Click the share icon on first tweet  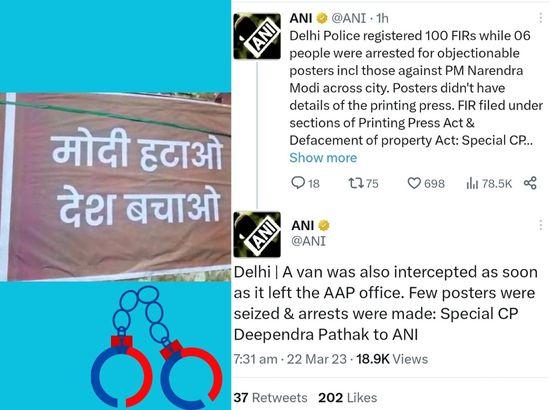tap(530, 183)
